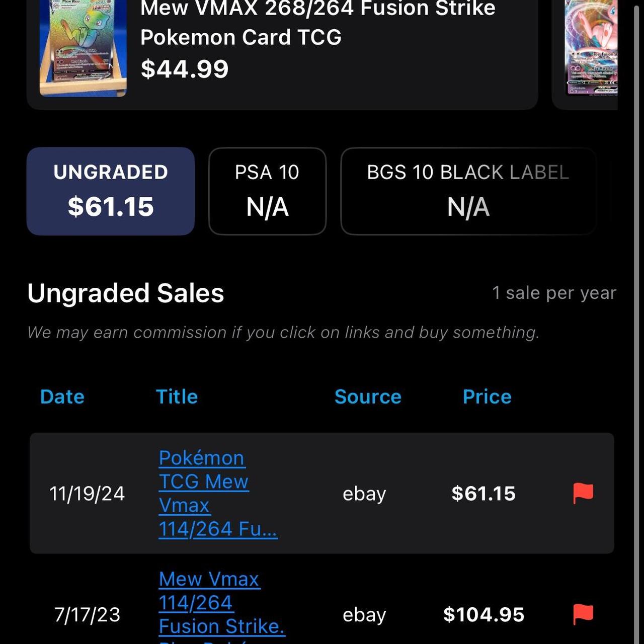Sort the sales table by Title
The height and width of the screenshot is (644, 644).
click(x=177, y=397)
